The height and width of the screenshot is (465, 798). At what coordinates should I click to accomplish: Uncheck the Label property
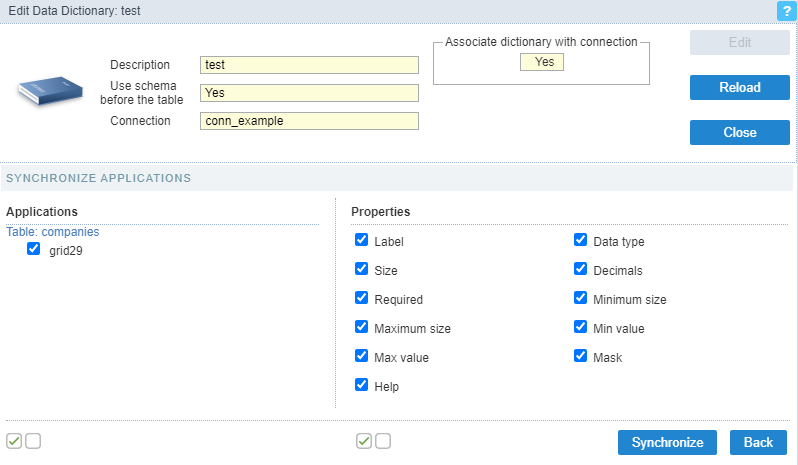361,240
